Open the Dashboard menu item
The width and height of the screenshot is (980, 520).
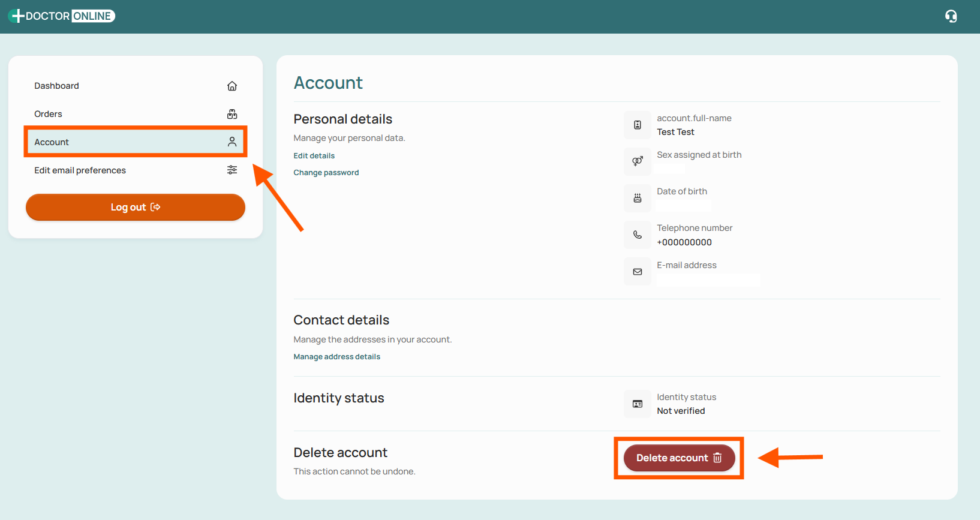pyautogui.click(x=136, y=86)
